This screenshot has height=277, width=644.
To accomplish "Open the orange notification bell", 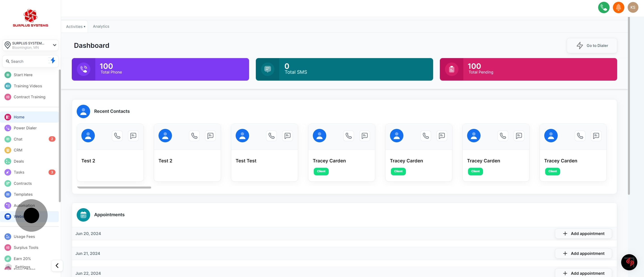I will (618, 8).
